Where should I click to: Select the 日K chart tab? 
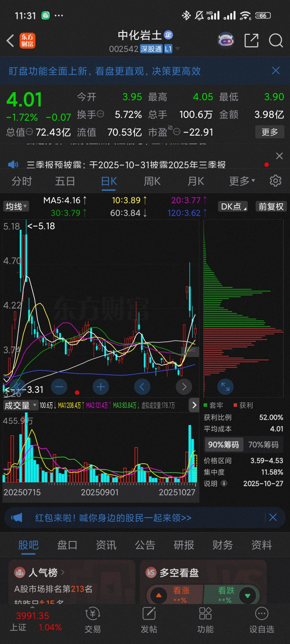click(x=109, y=181)
